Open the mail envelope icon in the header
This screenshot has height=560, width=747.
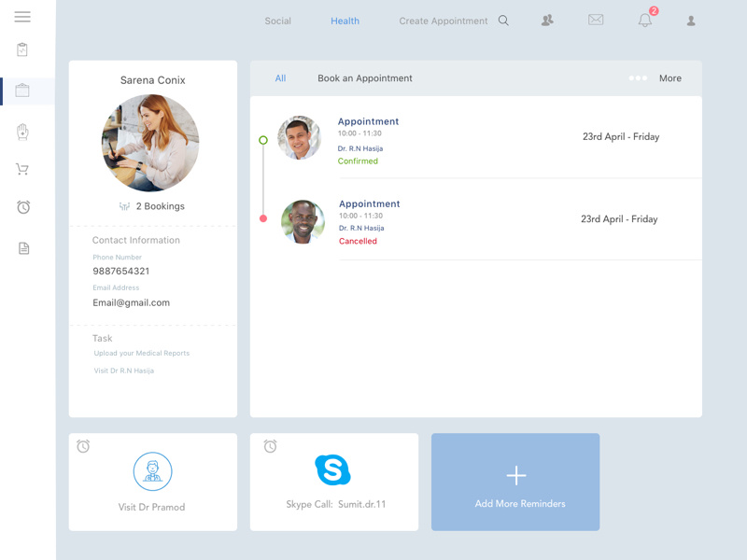596,20
